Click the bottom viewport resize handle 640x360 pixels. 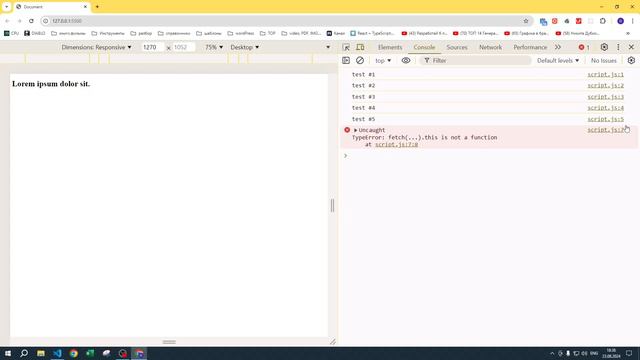click(169, 342)
